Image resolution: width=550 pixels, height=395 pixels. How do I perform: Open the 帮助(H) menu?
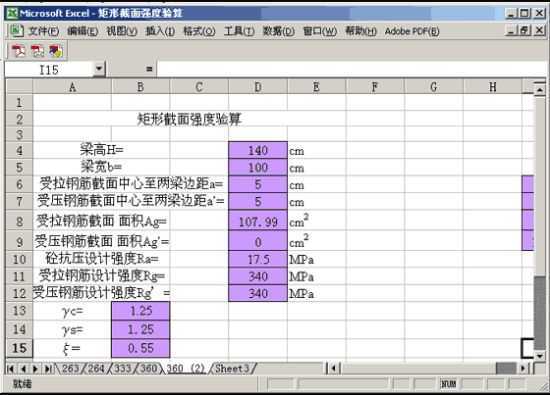coord(361,32)
